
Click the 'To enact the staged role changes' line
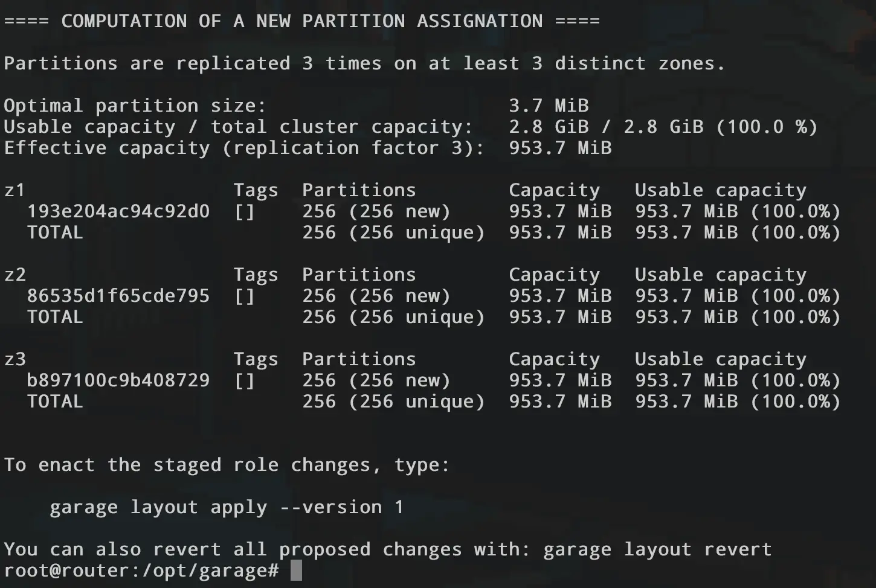coord(227,465)
